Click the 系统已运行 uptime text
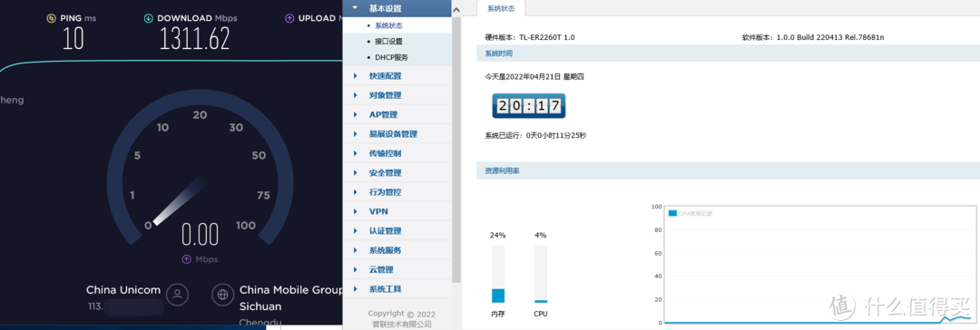This screenshot has height=330, width=980. [535, 135]
